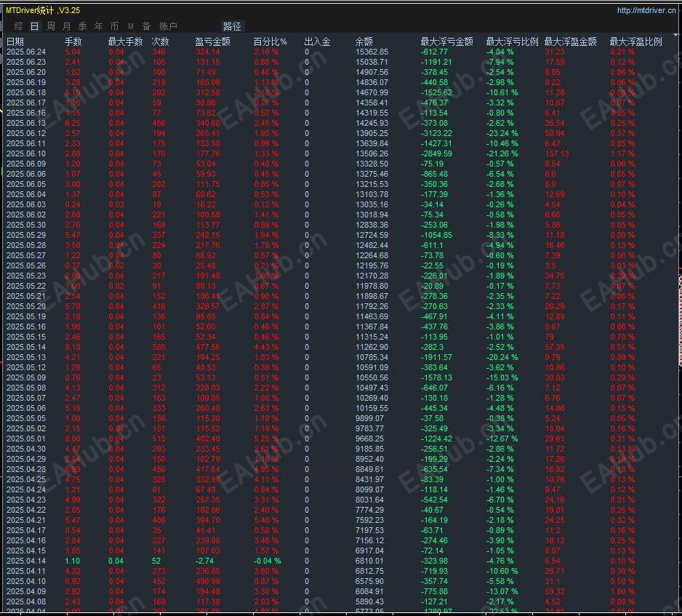The height and width of the screenshot is (616, 682).
Task: Click balance value 15038.71
Action: (x=372, y=62)
